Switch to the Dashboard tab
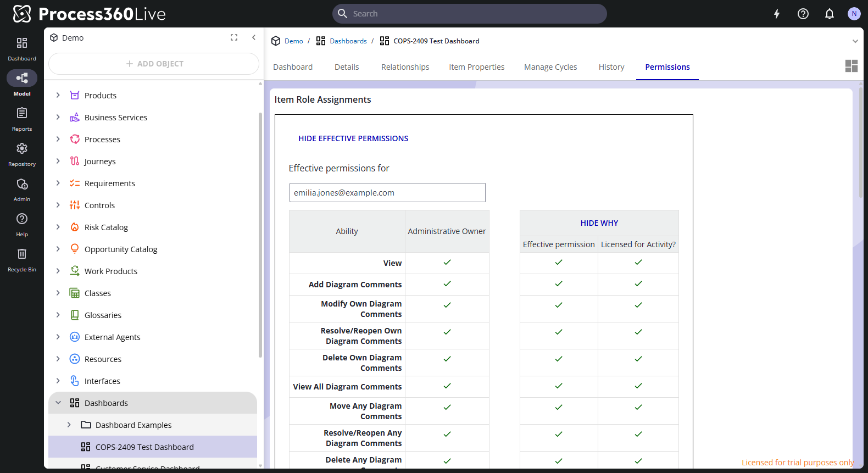The image size is (868, 473). (293, 67)
